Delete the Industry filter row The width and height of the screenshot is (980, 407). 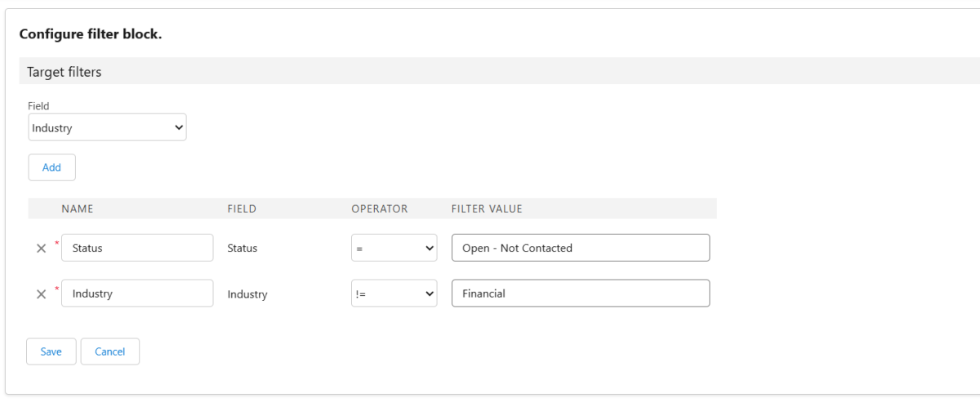point(41,294)
